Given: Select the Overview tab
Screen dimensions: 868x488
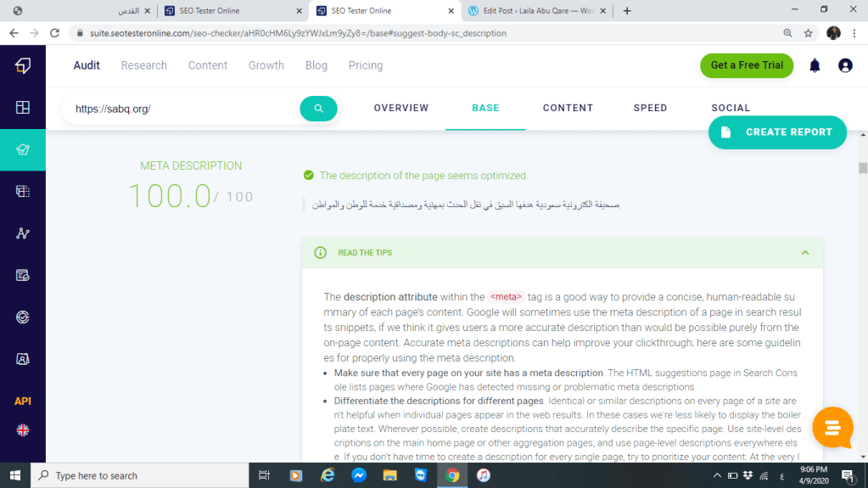Looking at the screenshot, I should pyautogui.click(x=401, y=108).
